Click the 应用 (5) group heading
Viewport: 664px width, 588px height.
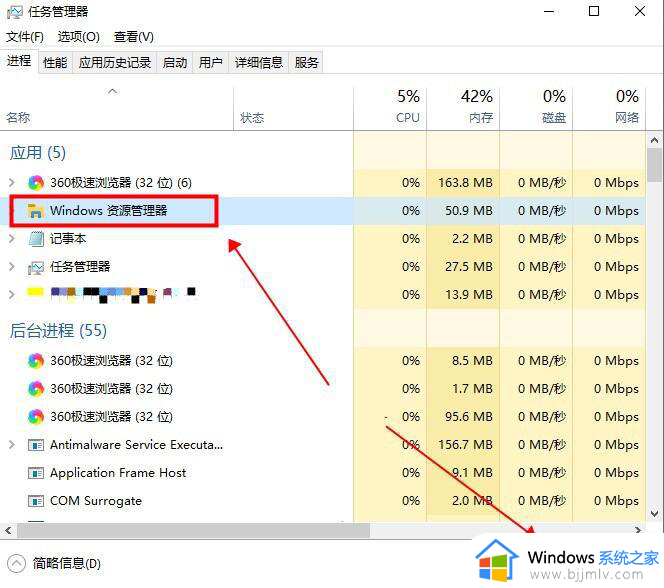(x=38, y=153)
